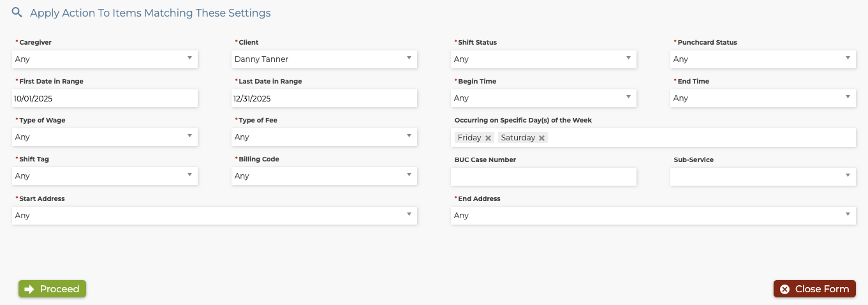The height and width of the screenshot is (305, 868).
Task: Open the Begin Time dropdown
Action: [x=543, y=98]
